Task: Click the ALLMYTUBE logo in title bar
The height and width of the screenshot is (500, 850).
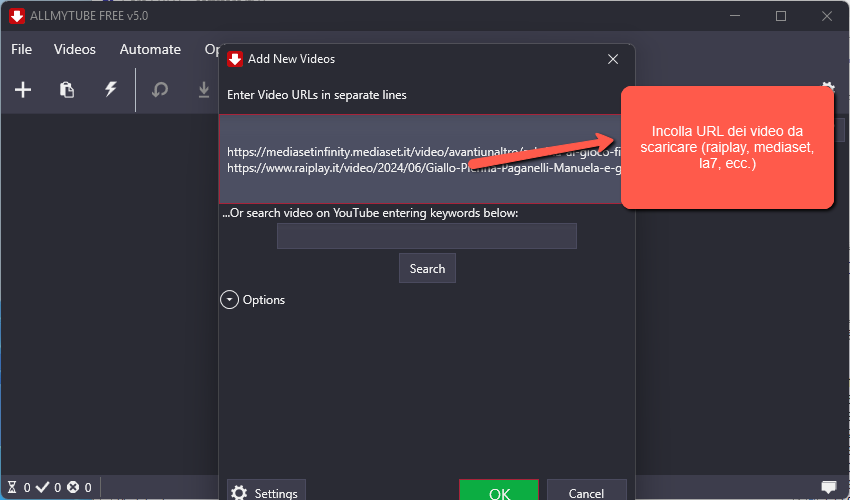Action: [x=17, y=16]
